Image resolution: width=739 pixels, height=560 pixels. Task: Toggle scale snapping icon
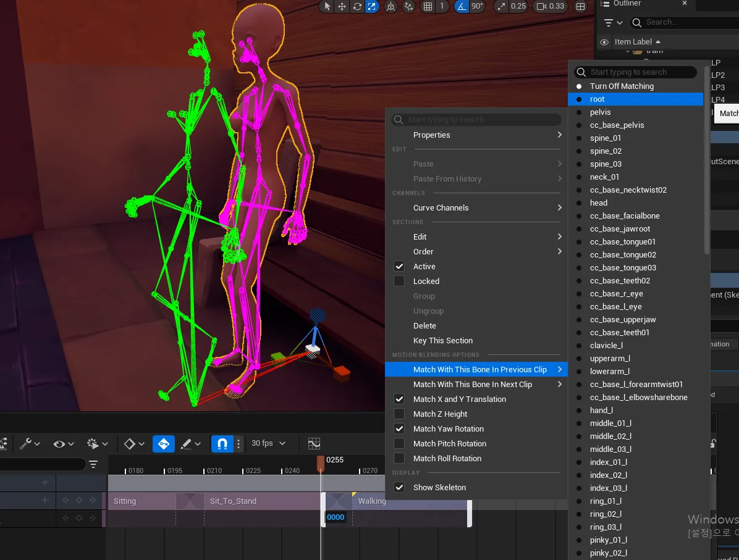click(x=501, y=6)
